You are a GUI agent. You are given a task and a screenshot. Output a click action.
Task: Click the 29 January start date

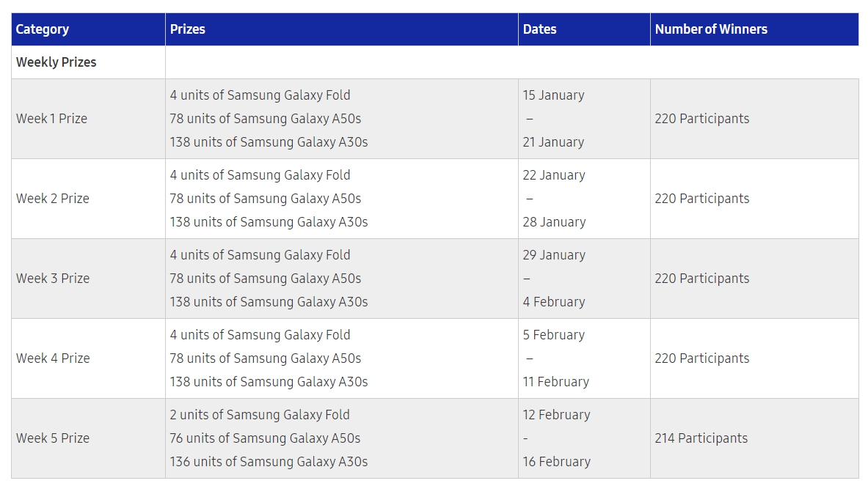pyautogui.click(x=555, y=255)
